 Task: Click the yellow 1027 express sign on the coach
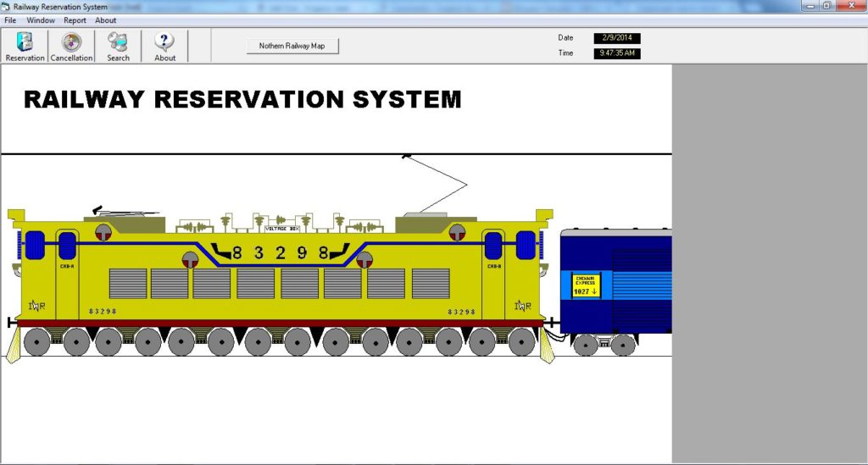tap(586, 285)
